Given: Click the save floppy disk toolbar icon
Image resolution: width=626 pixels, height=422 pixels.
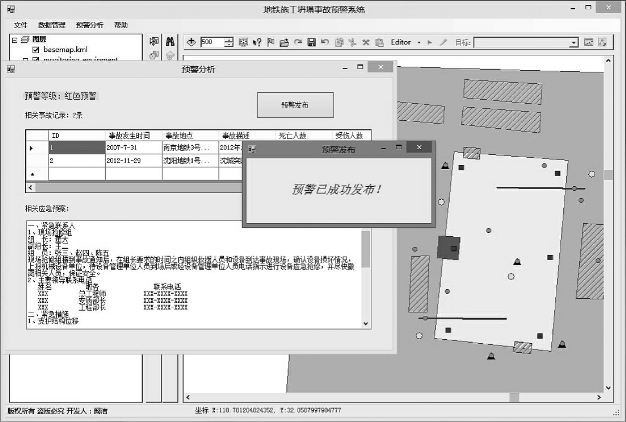Looking at the screenshot, I should [x=312, y=43].
